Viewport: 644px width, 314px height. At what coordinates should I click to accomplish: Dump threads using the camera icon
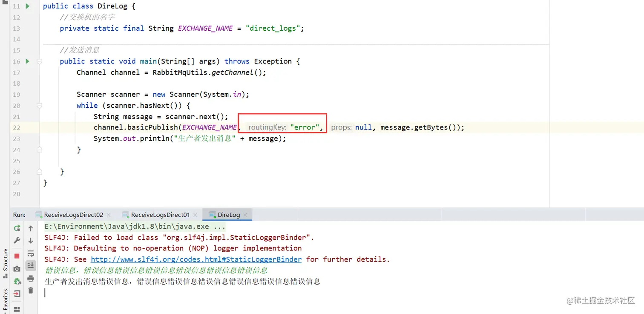pyautogui.click(x=17, y=269)
